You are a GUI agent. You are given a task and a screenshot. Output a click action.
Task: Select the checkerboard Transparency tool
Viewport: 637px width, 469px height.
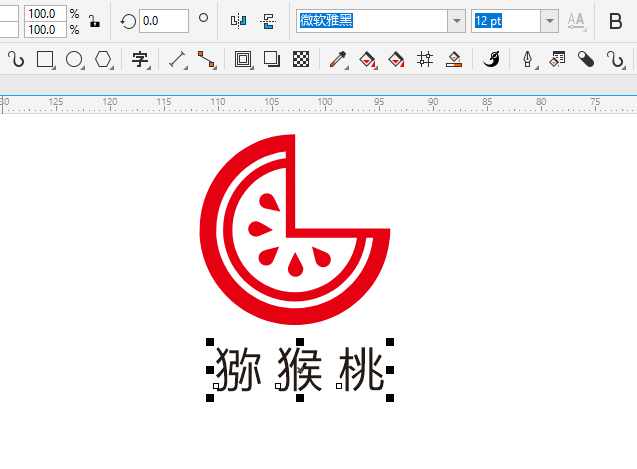pyautogui.click(x=301, y=59)
